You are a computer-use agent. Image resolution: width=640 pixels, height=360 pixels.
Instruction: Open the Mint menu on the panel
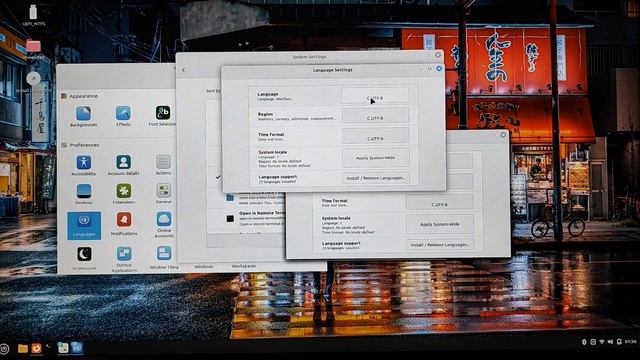coord(4,349)
